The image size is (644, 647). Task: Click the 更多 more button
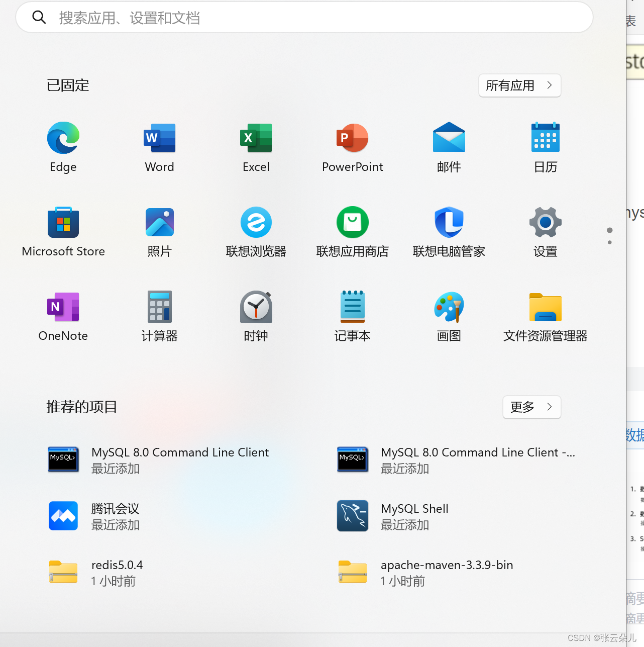pos(532,407)
